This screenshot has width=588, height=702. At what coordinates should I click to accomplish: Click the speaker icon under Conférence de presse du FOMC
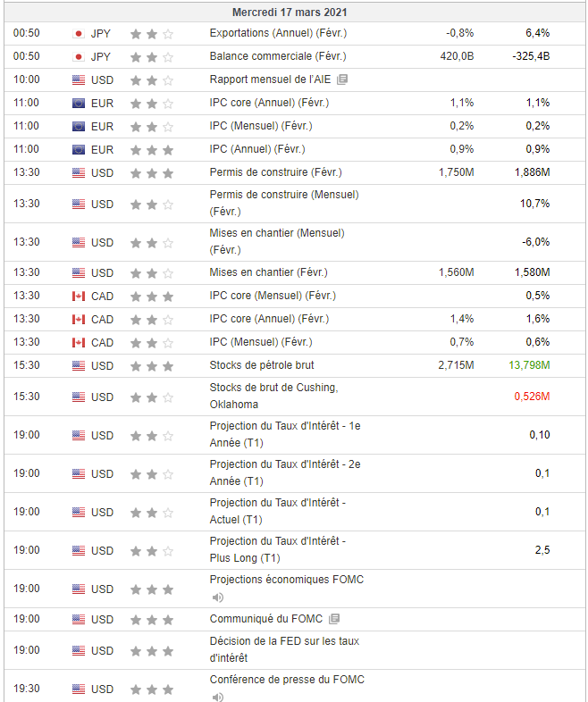click(x=217, y=697)
